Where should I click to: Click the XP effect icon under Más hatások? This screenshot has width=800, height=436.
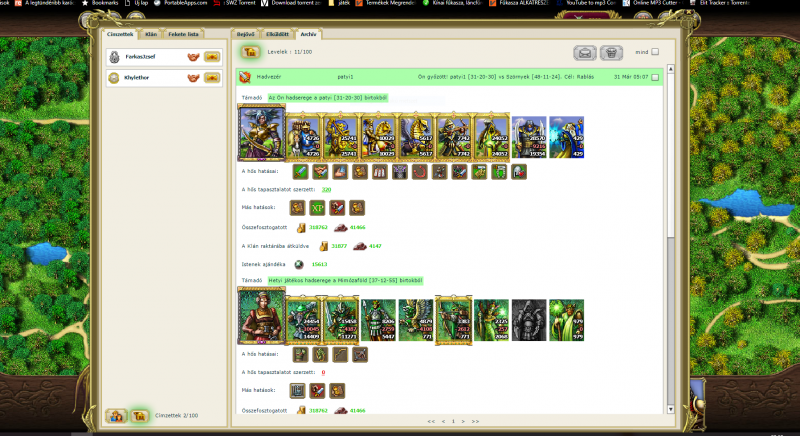pyautogui.click(x=318, y=207)
